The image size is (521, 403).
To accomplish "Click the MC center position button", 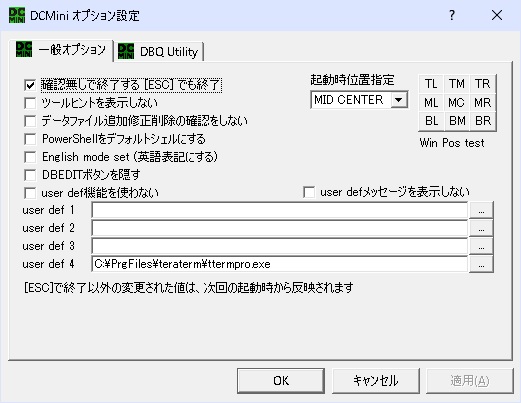I will 457,102.
